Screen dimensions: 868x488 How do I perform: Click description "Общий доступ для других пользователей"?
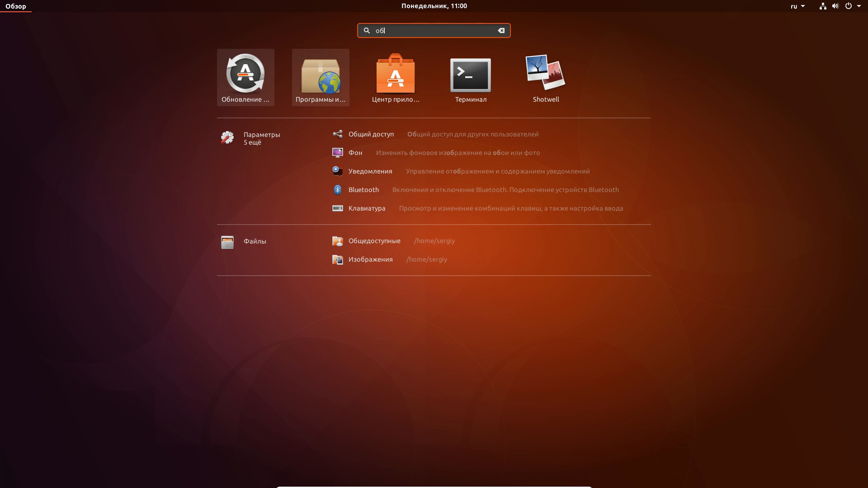tap(473, 134)
